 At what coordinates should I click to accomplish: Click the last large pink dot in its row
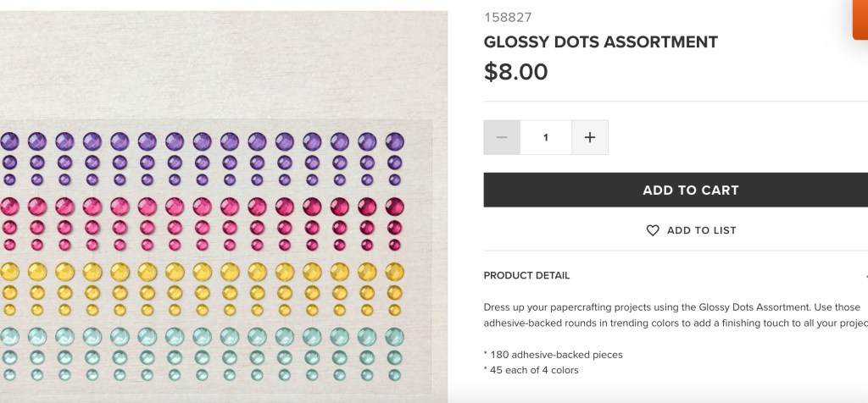point(394,206)
